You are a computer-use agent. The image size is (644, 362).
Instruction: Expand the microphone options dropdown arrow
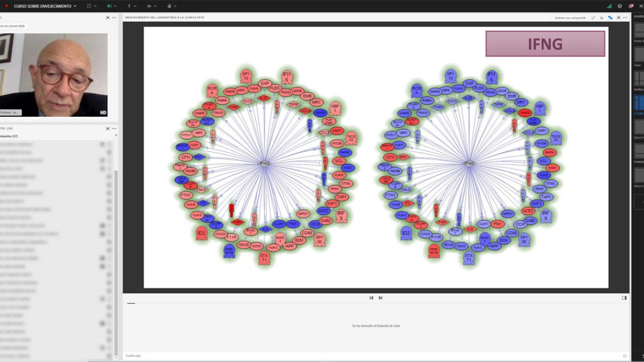(x=136, y=6)
